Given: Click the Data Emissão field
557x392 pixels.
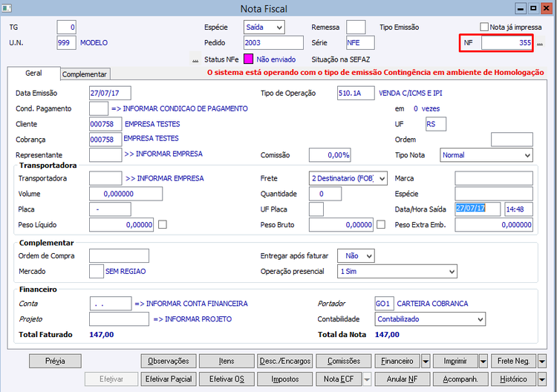Looking at the screenshot, I should click(110, 93).
